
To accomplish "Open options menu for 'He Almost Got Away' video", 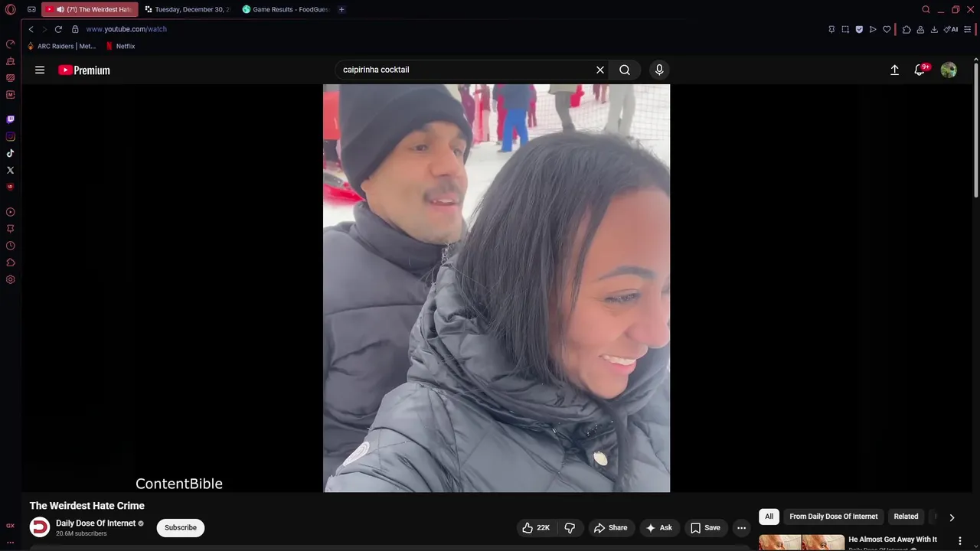I will point(959,541).
